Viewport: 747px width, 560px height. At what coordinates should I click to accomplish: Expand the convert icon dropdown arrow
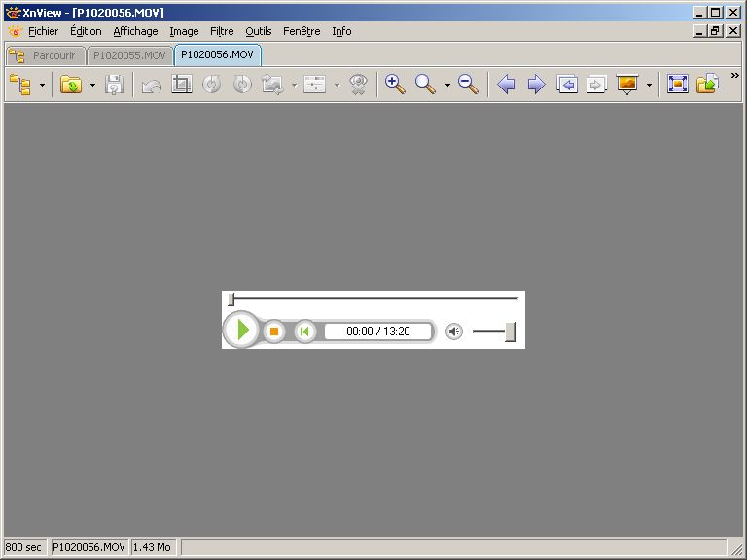click(x=295, y=86)
